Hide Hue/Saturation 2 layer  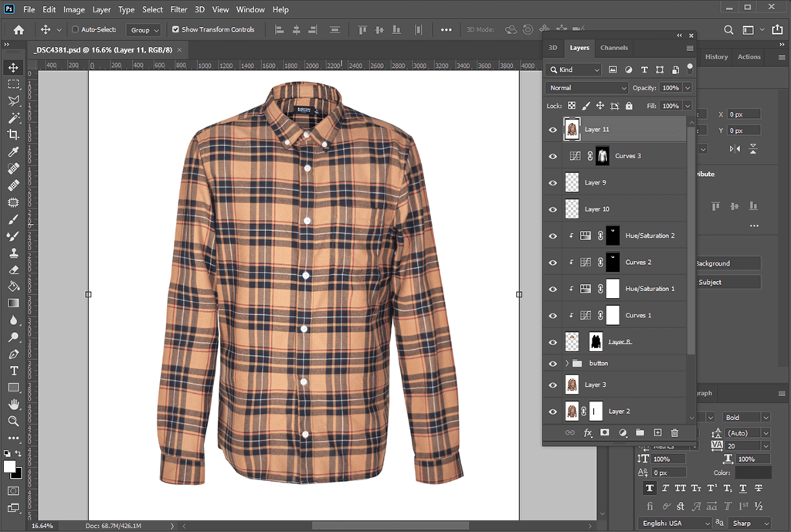click(x=553, y=236)
